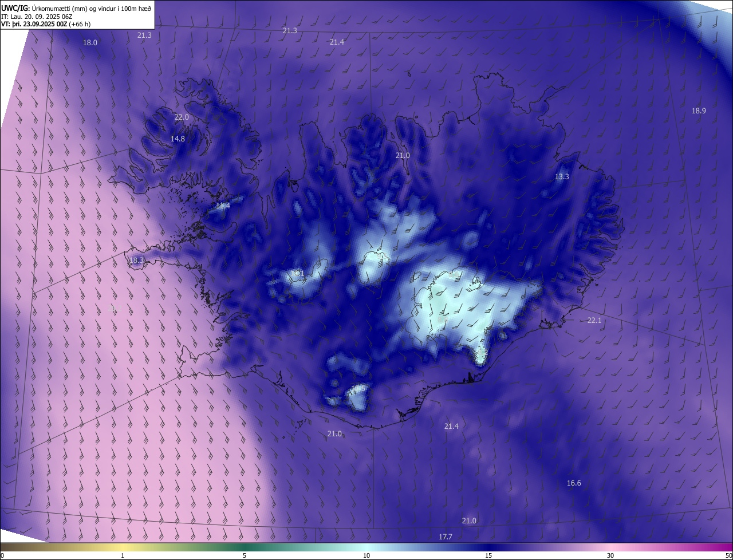This screenshot has width=733, height=560.
Task: Click the 5 tick on color scale
Action: pos(245,555)
